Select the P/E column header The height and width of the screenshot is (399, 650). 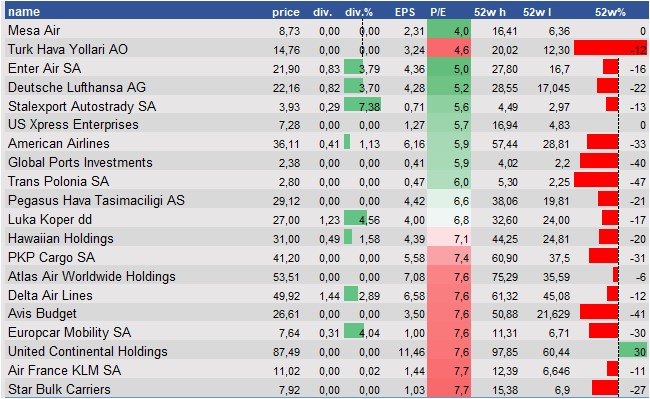[438, 12]
